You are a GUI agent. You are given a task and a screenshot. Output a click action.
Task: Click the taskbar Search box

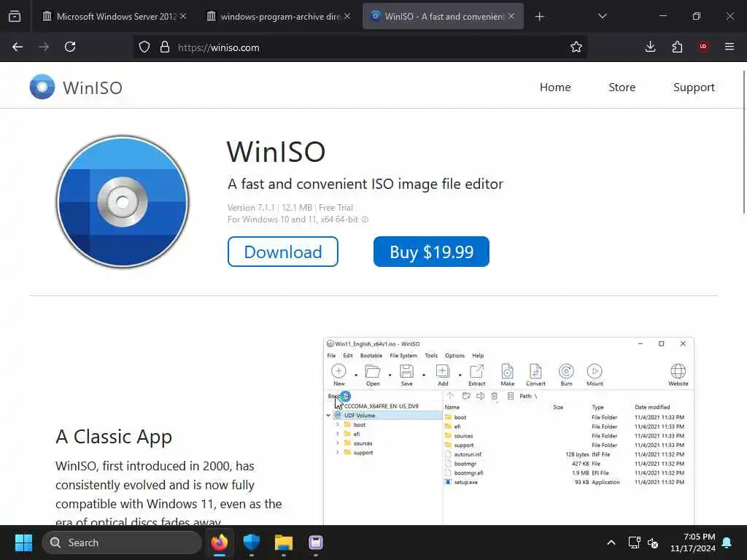(122, 542)
